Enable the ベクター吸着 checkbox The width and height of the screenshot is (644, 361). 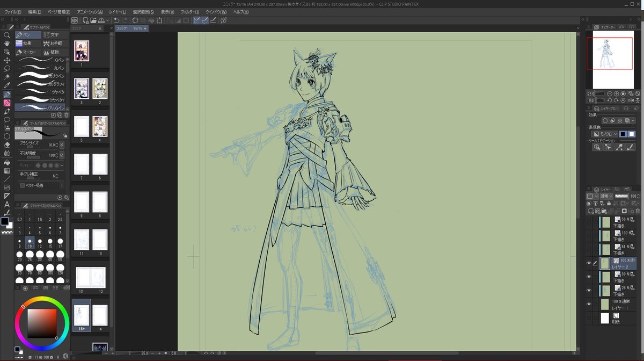tap(22, 185)
